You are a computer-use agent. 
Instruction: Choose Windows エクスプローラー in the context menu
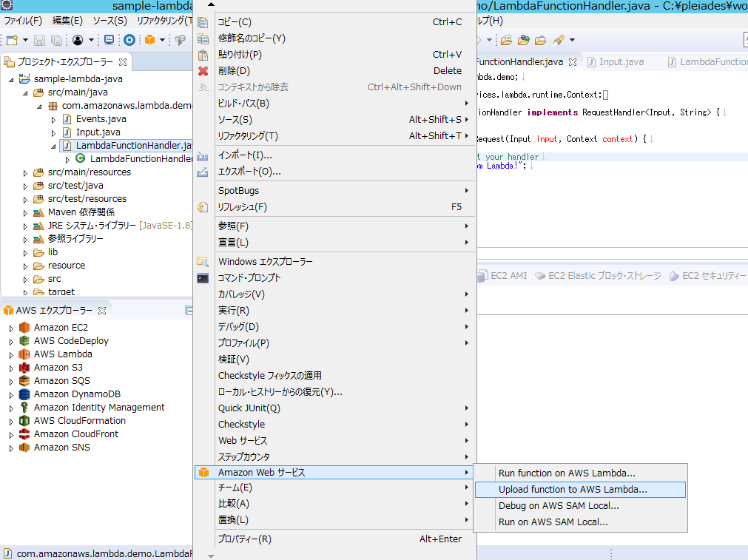coord(334,262)
